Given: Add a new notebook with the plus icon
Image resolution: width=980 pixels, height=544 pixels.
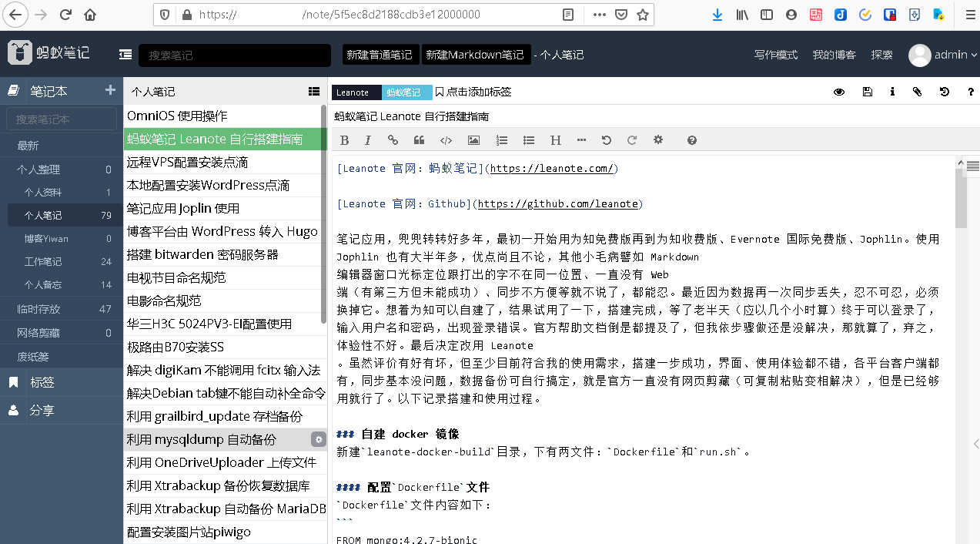Looking at the screenshot, I should [110, 91].
